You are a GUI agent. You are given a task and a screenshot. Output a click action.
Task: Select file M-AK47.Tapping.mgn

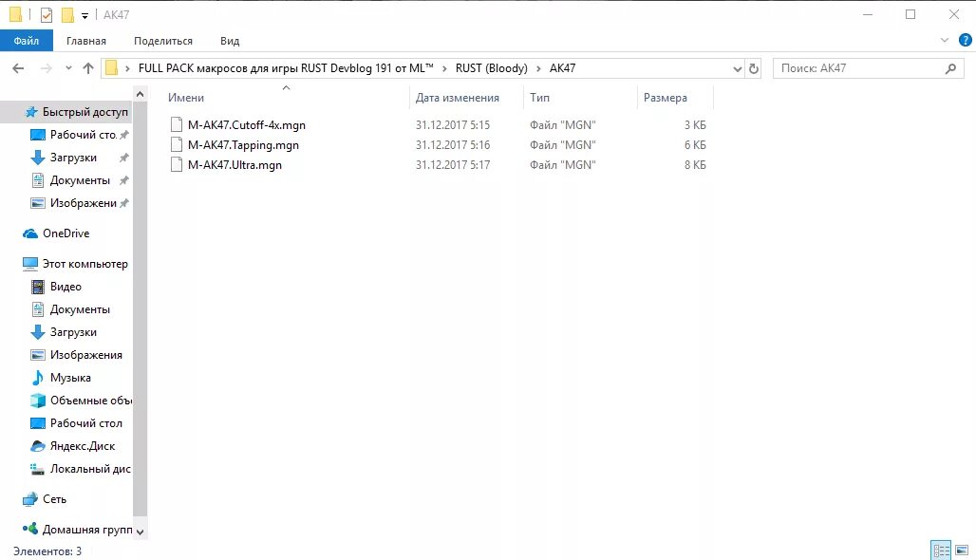[243, 145]
